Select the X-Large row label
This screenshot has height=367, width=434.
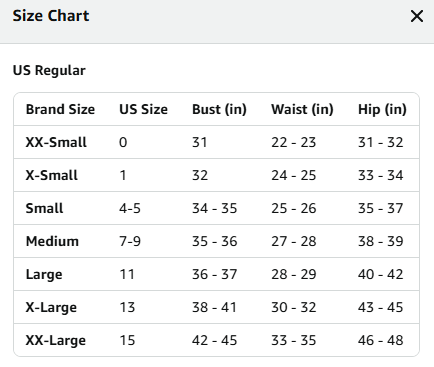click(x=51, y=307)
